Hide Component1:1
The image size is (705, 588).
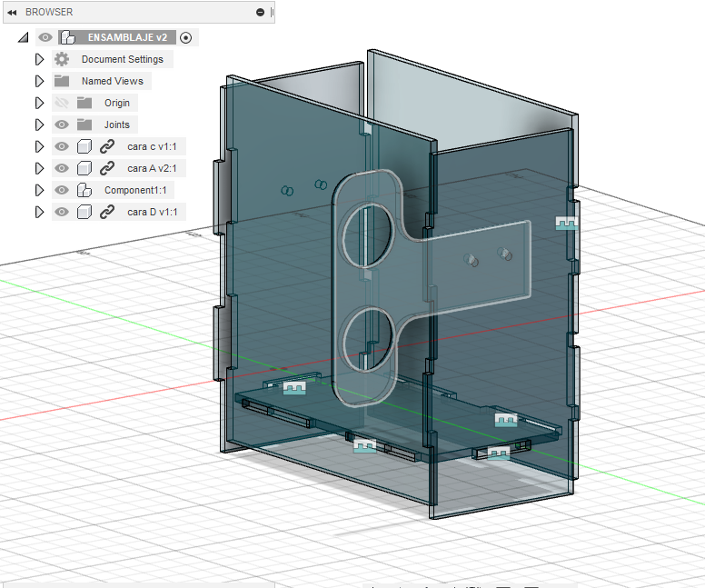coord(62,190)
